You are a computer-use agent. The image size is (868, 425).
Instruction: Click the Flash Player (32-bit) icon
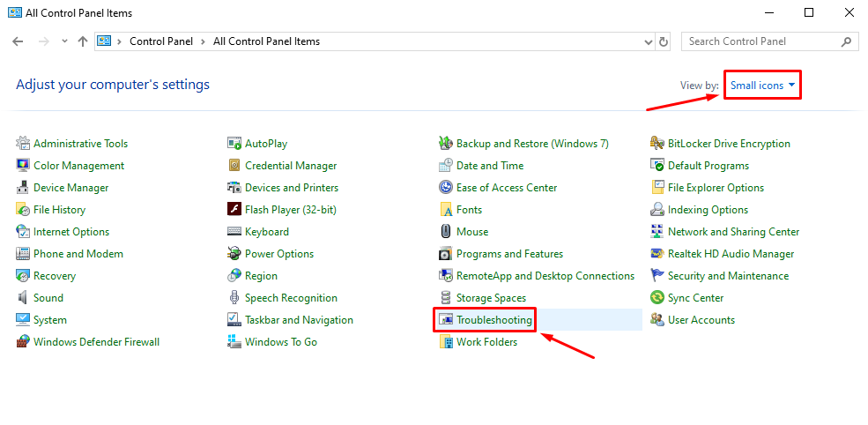(x=234, y=210)
